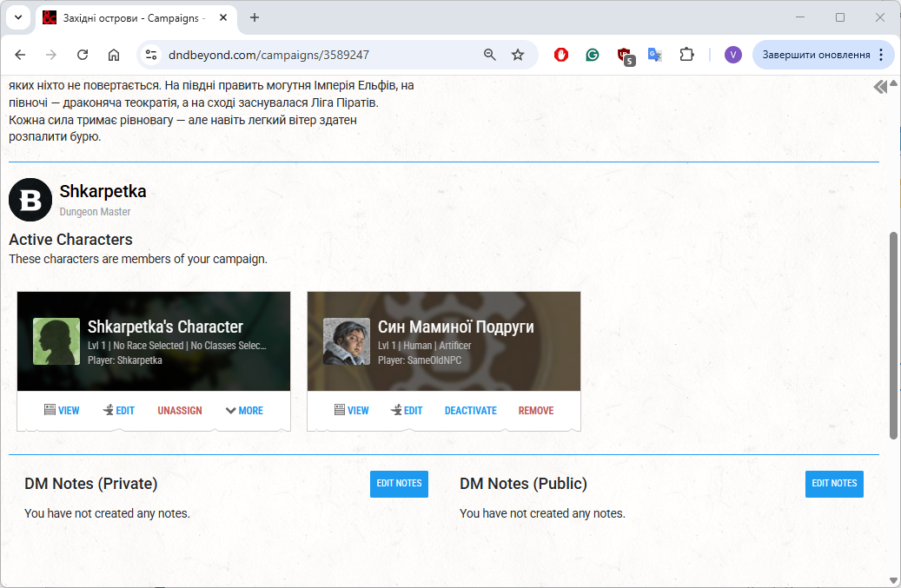The height and width of the screenshot is (588, 901).
Task: Open the Google Translate extension icon
Action: click(655, 55)
